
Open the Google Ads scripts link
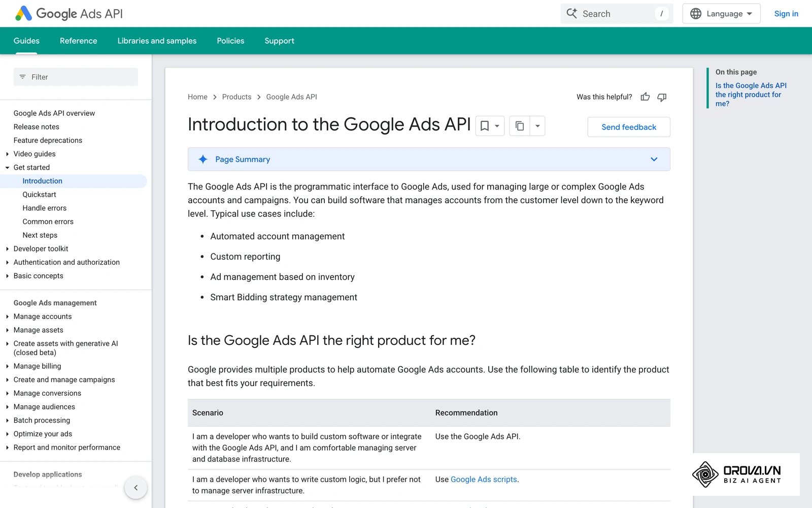(484, 480)
